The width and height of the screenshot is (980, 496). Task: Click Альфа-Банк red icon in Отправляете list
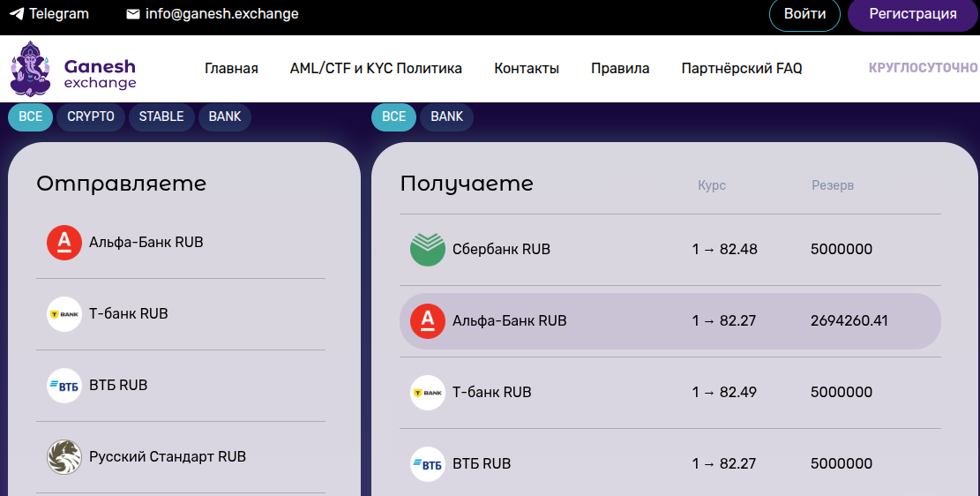coord(64,243)
